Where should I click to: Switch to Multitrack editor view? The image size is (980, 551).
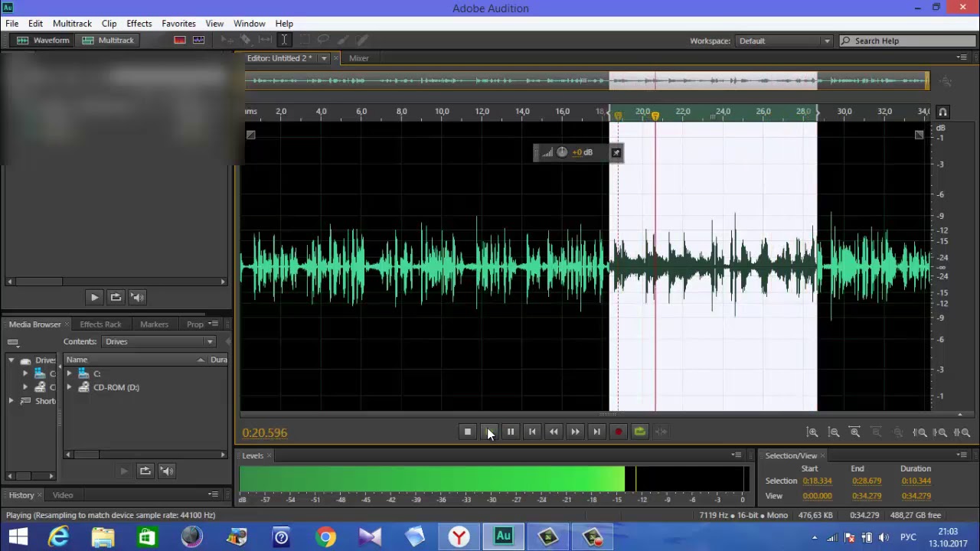click(x=108, y=41)
